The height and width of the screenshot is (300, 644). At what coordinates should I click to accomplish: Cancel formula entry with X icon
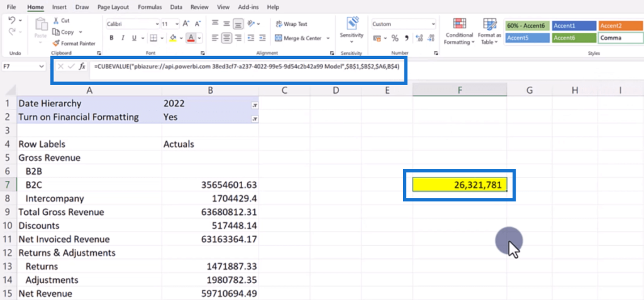click(x=60, y=66)
